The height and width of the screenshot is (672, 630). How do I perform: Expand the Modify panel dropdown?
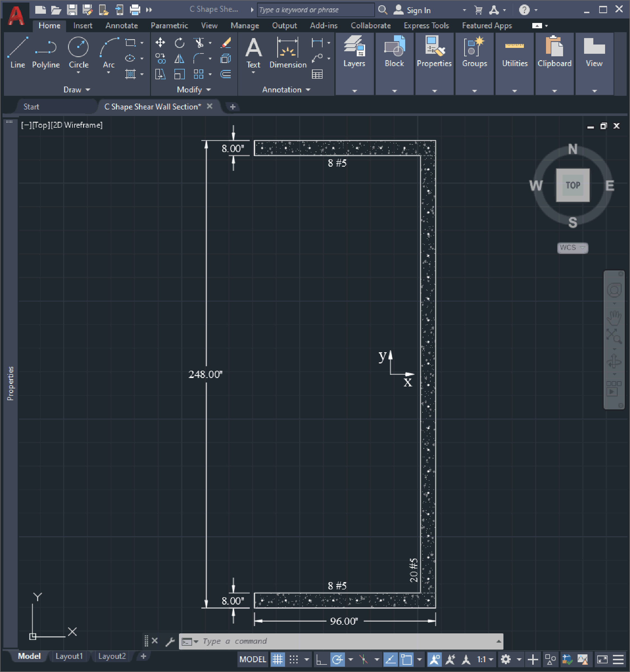[194, 90]
